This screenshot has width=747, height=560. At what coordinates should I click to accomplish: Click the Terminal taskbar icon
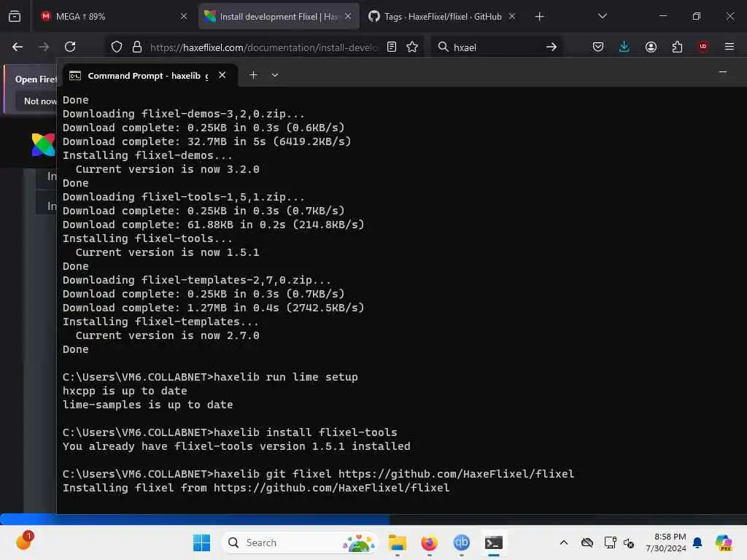[x=494, y=542]
